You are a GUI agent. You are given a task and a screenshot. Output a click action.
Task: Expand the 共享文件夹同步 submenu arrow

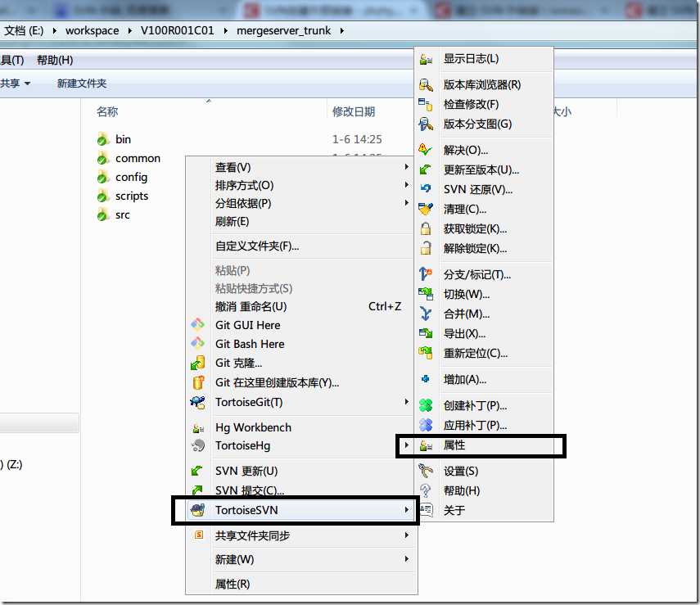406,535
